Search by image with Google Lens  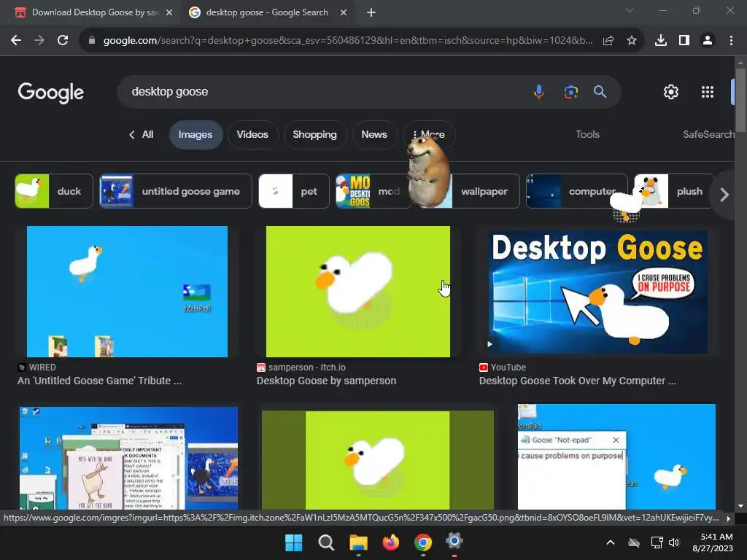(x=570, y=91)
